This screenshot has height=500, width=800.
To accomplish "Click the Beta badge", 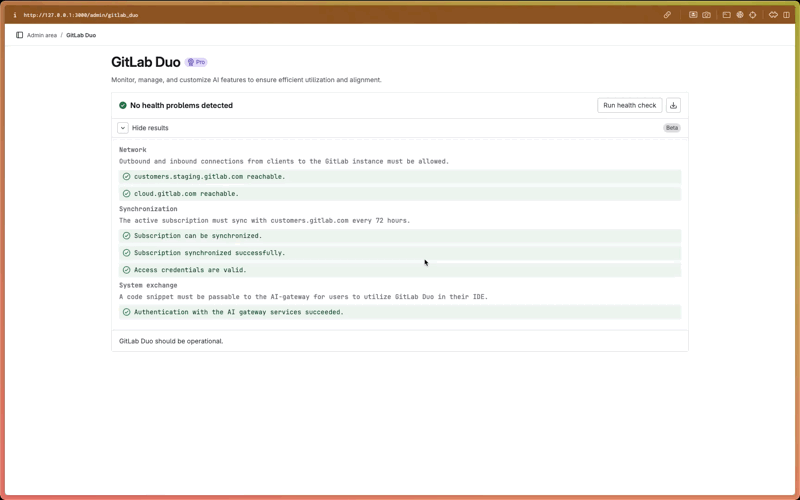I will (672, 128).
